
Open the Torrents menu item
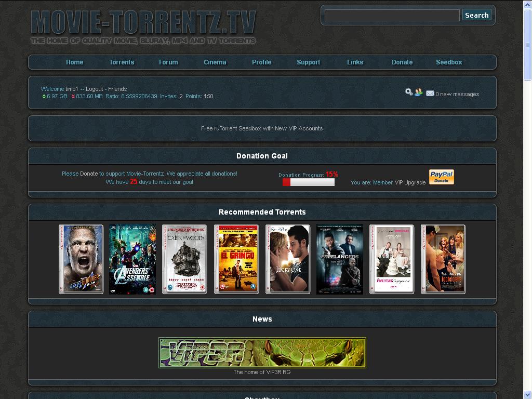tap(122, 62)
